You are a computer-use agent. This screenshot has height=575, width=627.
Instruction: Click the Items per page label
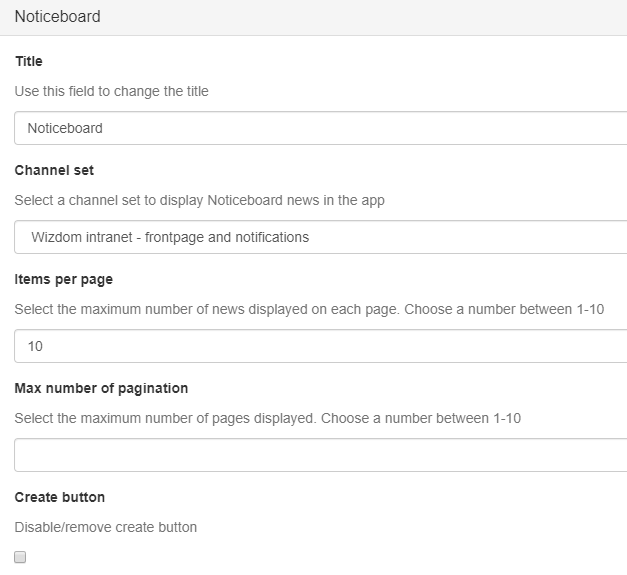pyautogui.click(x=64, y=279)
